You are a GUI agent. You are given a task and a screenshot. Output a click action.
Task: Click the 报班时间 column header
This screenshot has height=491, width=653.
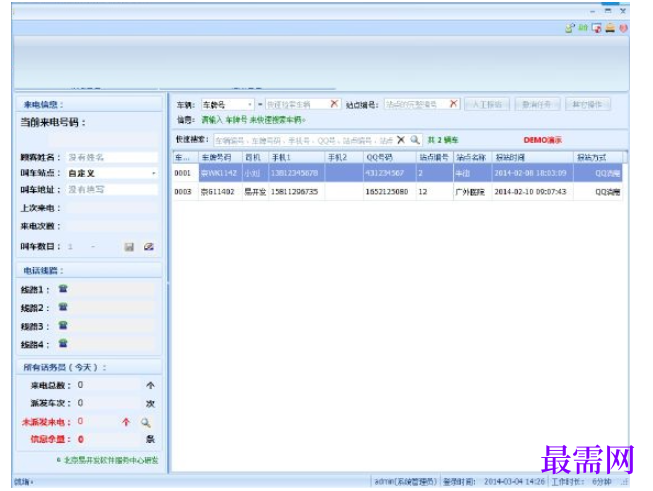coord(532,157)
